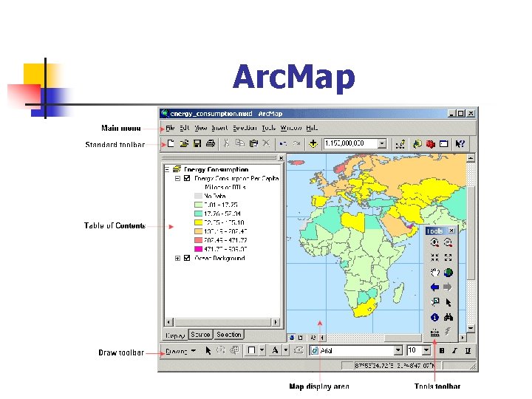Click the map view down scroll arrow
The height and width of the screenshot is (399, 532).
pos(470,328)
